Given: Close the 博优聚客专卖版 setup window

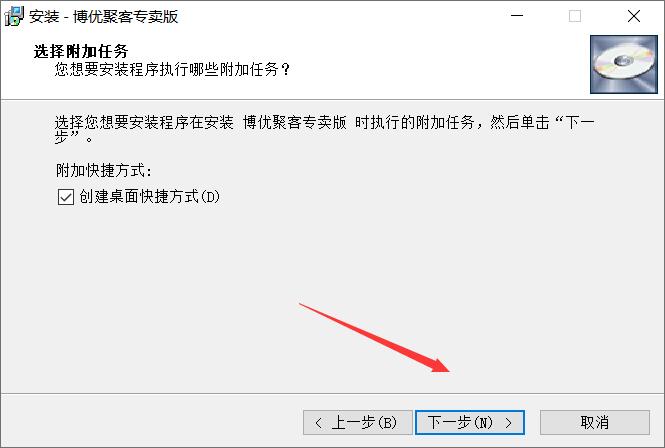Looking at the screenshot, I should [634, 16].
